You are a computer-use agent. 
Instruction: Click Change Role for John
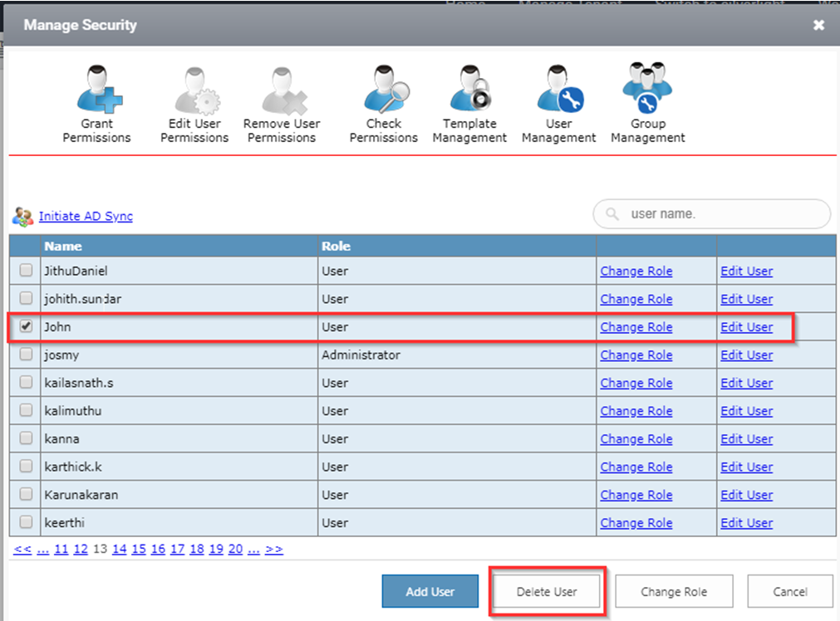tap(636, 327)
